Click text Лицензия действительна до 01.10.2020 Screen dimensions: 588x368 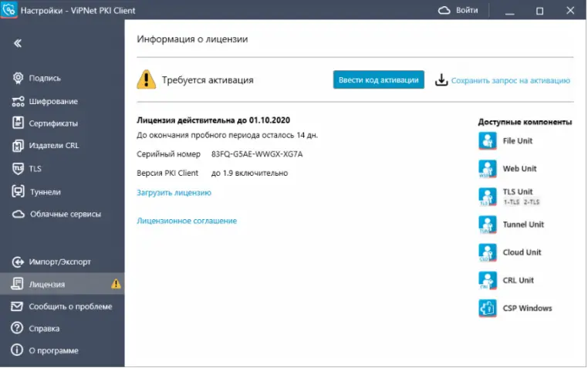214,120
